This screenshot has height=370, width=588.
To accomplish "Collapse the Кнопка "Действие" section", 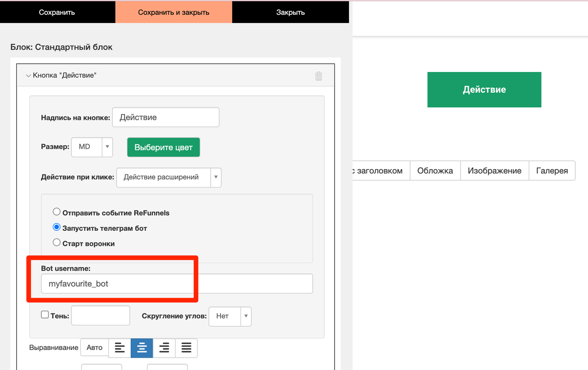I will click(28, 76).
